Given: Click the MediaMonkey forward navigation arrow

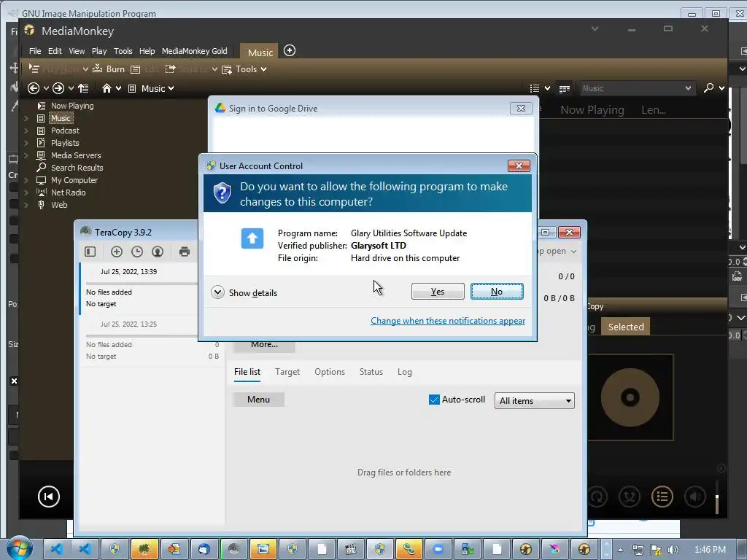Looking at the screenshot, I should click(58, 88).
